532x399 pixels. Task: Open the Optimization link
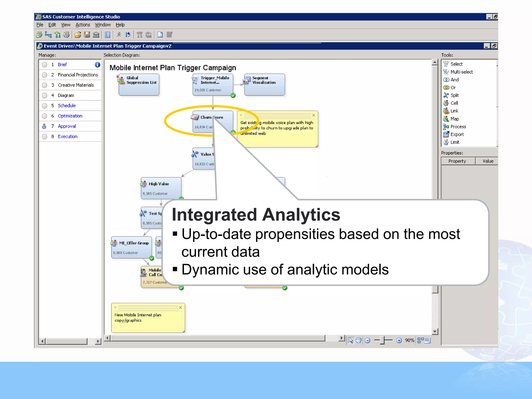pos(70,116)
